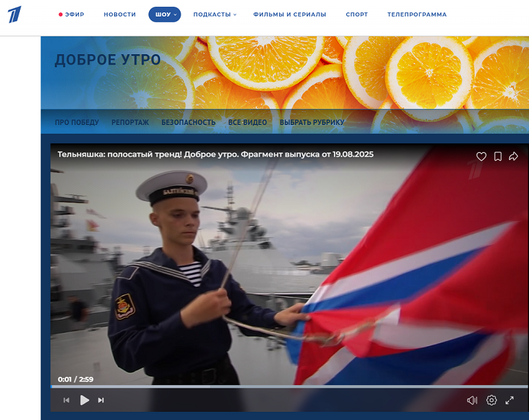Mute the video volume

[x=472, y=400]
